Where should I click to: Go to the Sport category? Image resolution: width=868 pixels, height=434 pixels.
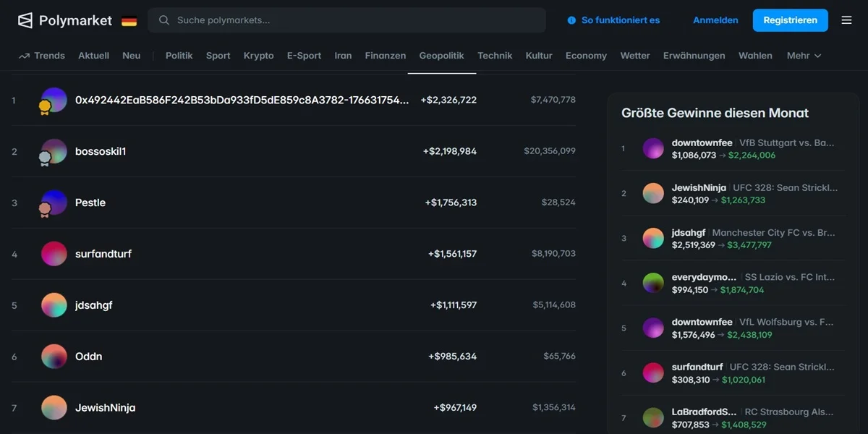pos(218,56)
